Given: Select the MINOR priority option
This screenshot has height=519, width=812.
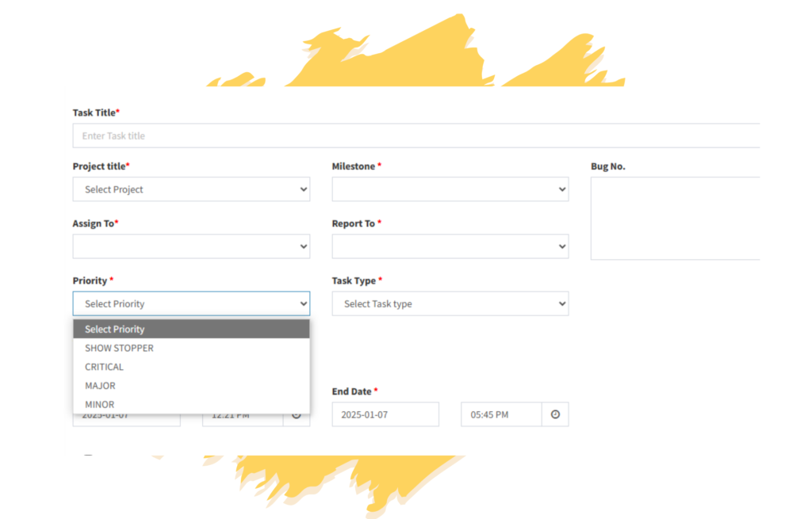Looking at the screenshot, I should click(99, 404).
